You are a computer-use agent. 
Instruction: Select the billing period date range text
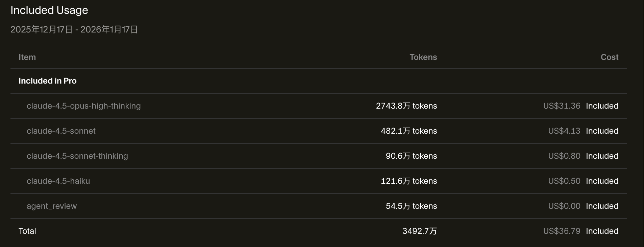74,30
